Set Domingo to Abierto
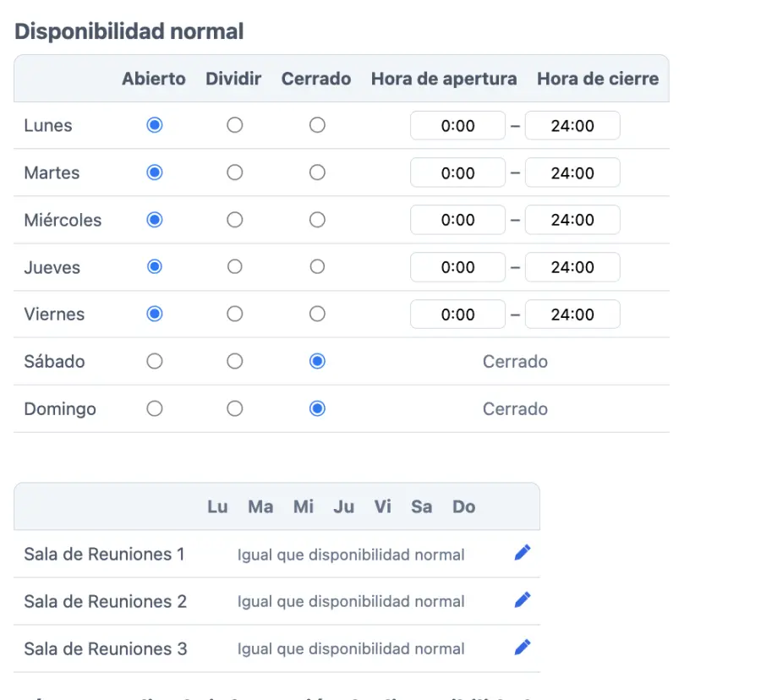Viewport: 761px width, 700px height. 154,408
